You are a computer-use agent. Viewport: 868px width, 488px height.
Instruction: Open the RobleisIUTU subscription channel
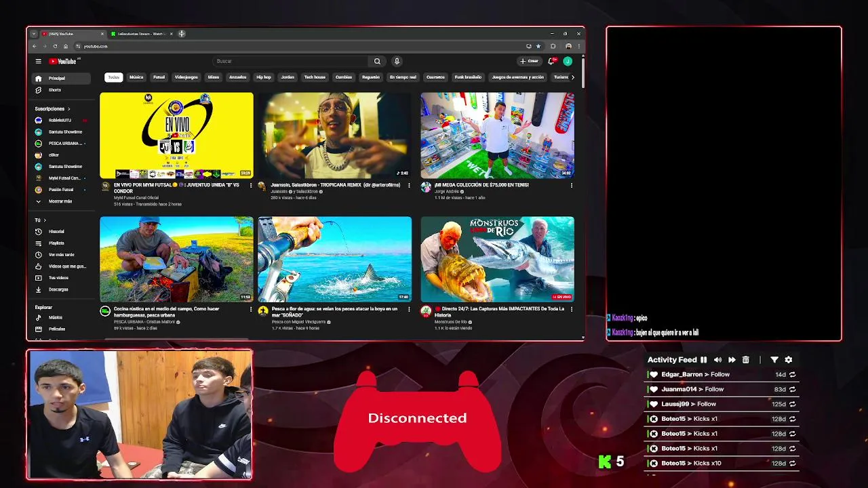tap(61, 120)
